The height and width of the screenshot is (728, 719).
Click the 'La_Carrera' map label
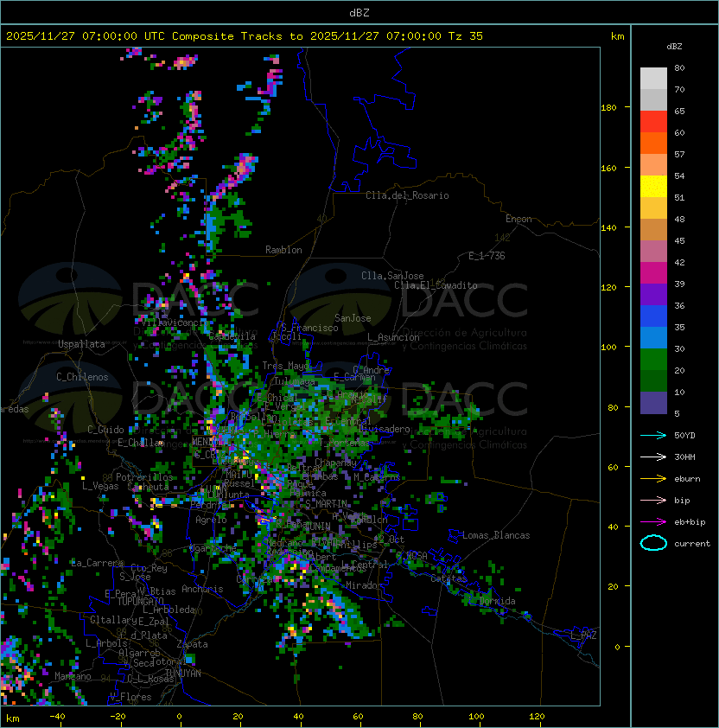[x=97, y=563]
